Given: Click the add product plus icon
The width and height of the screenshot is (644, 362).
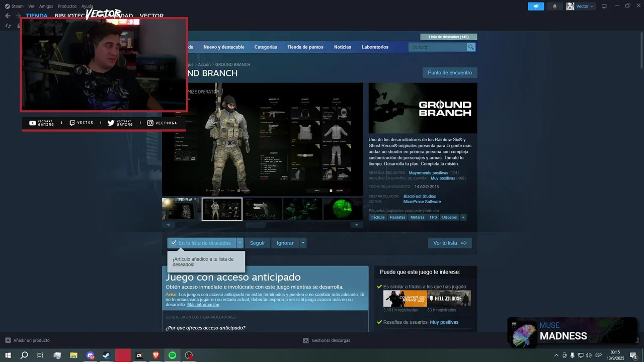Looking at the screenshot, I should 8,340.
